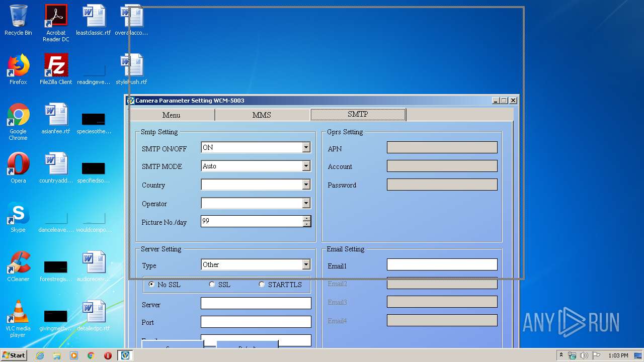
Task: Select givingmeth... desktop file
Action: [56, 320]
